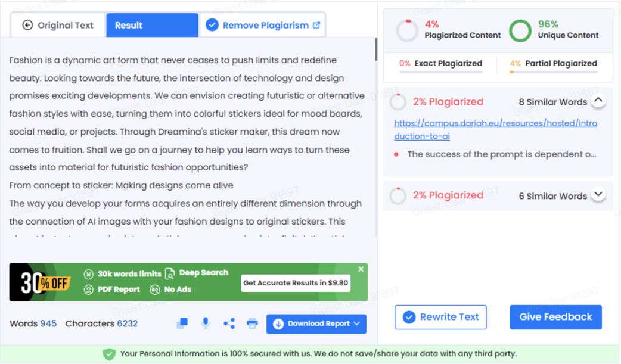Click the print icon
The height and width of the screenshot is (364, 621).
tap(252, 323)
